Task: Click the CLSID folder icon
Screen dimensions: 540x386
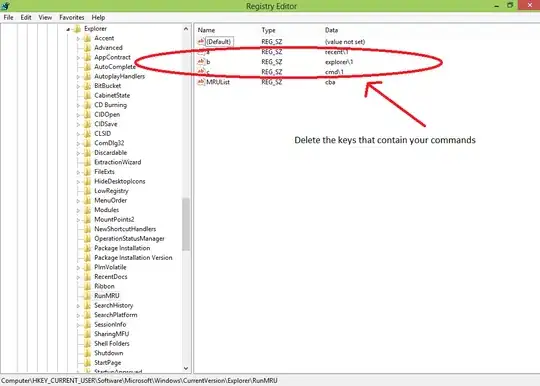Action: coord(87,134)
